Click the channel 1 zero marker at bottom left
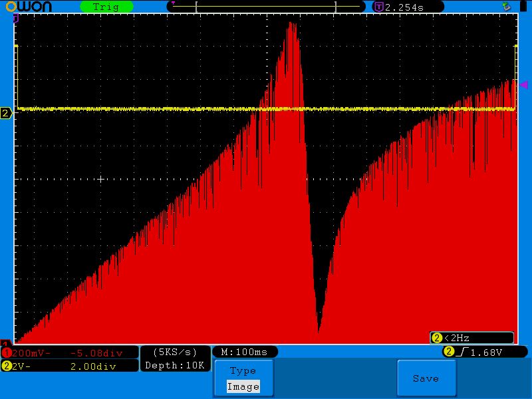This screenshot has height=399, width=532. (x=5, y=342)
